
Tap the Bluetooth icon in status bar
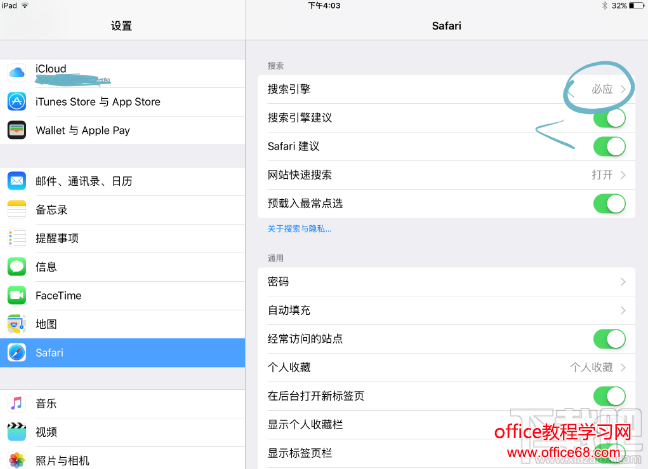(605, 6)
